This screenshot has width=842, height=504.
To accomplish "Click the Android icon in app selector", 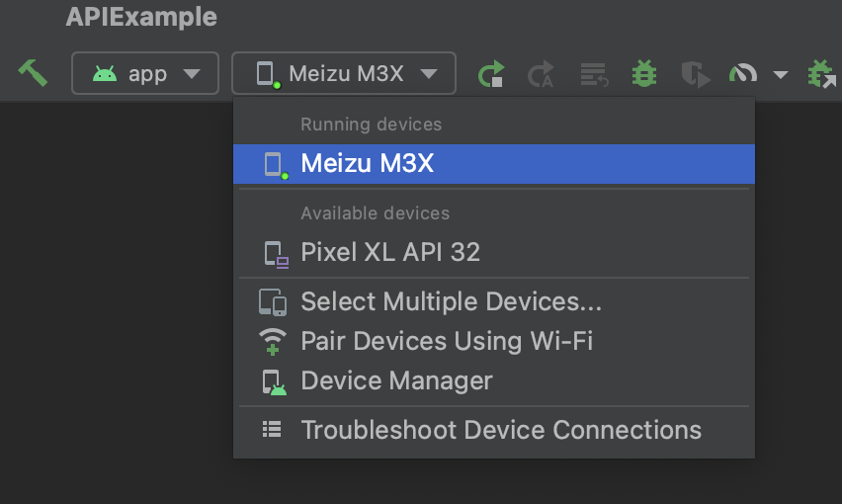I will coord(105,73).
